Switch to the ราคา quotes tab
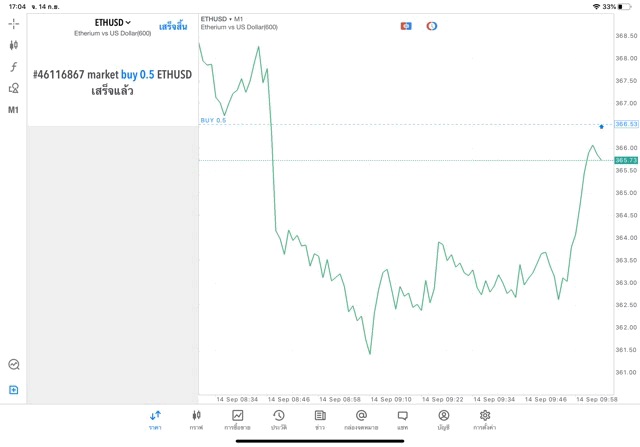 pos(155,420)
